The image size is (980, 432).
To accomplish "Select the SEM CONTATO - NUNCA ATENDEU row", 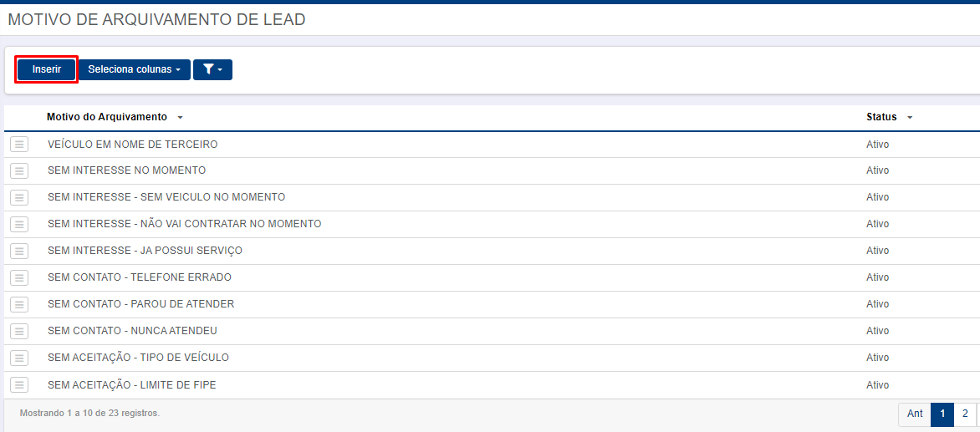I will [492, 331].
